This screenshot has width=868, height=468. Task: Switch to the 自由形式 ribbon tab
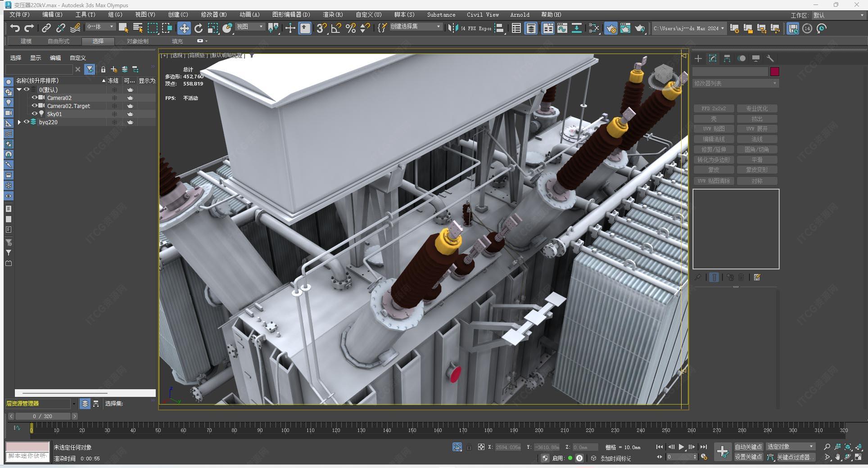59,41
